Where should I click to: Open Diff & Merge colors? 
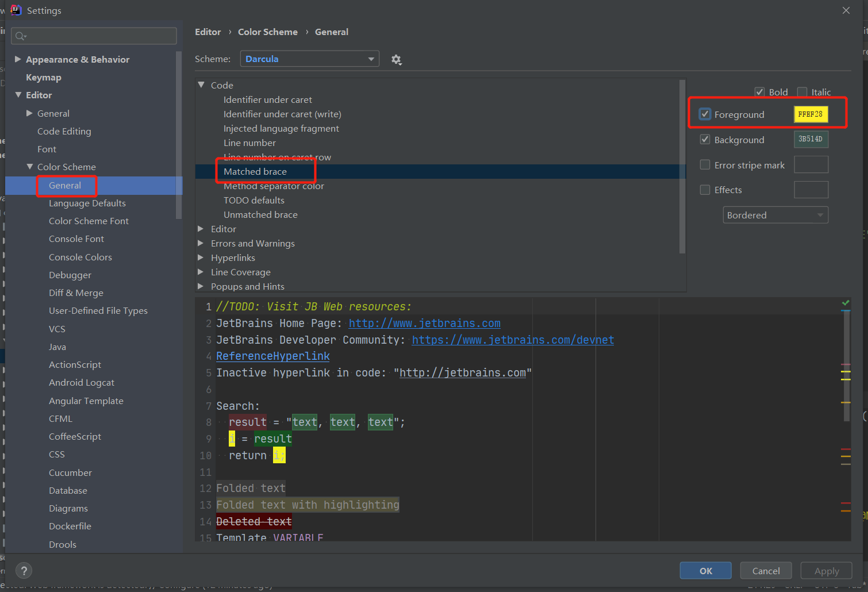point(76,293)
